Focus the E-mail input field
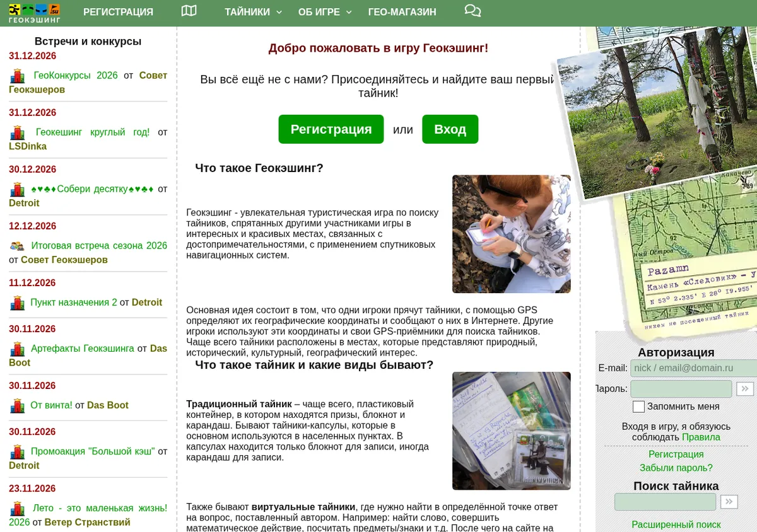 (x=693, y=368)
